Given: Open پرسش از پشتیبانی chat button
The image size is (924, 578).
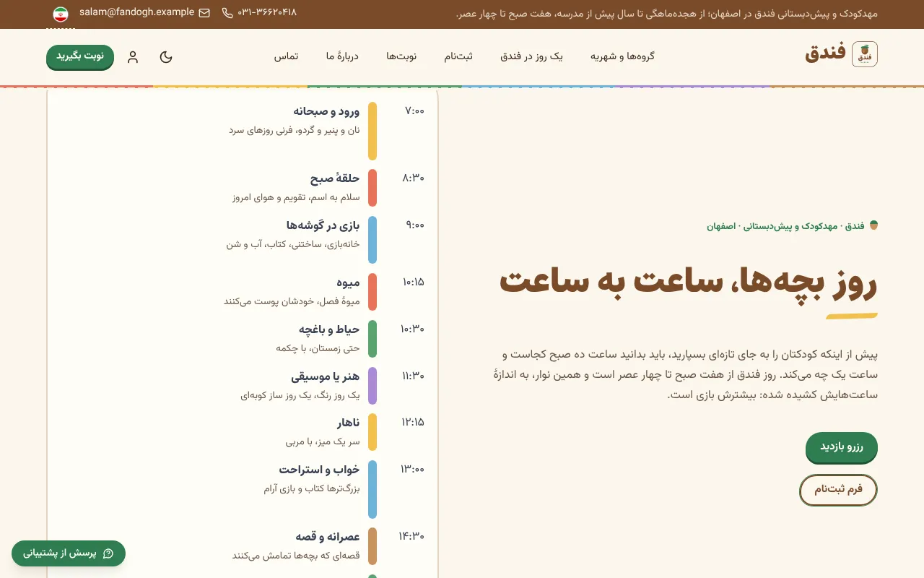Looking at the screenshot, I should tap(69, 553).
